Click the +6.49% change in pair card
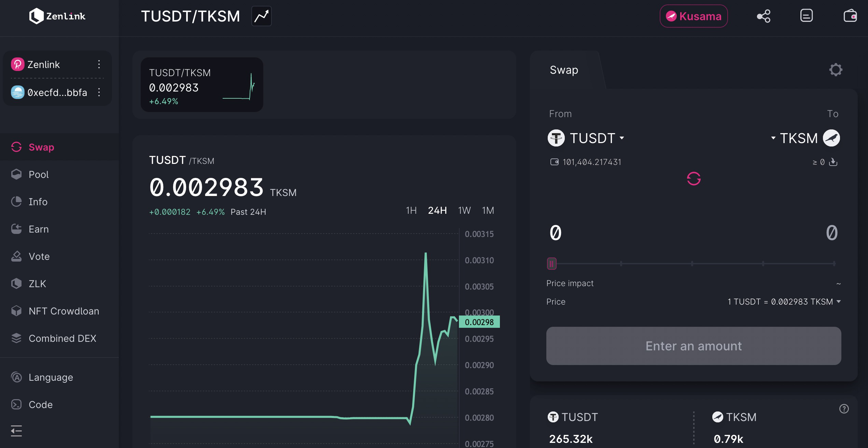Viewport: 868px width, 448px height. coord(164,101)
